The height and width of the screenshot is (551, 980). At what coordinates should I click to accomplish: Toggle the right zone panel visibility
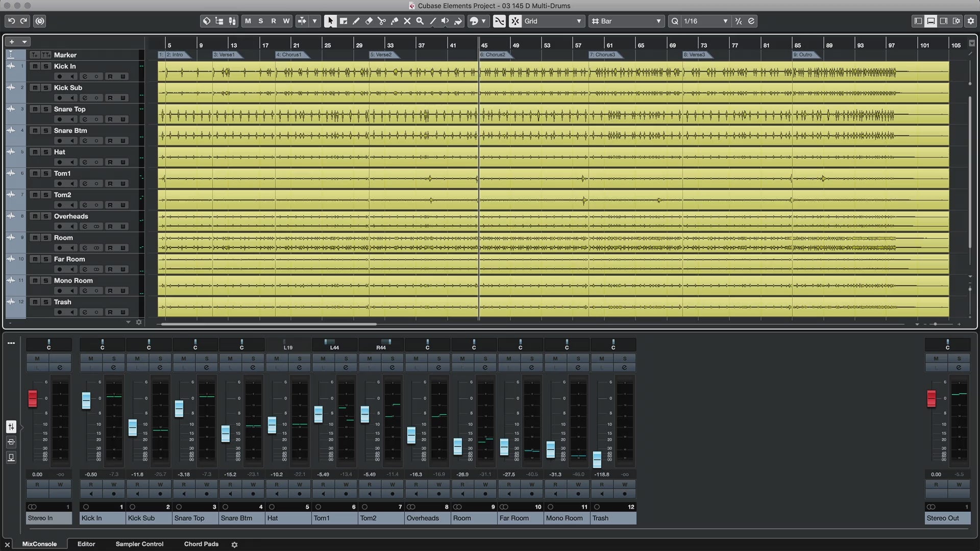point(943,21)
